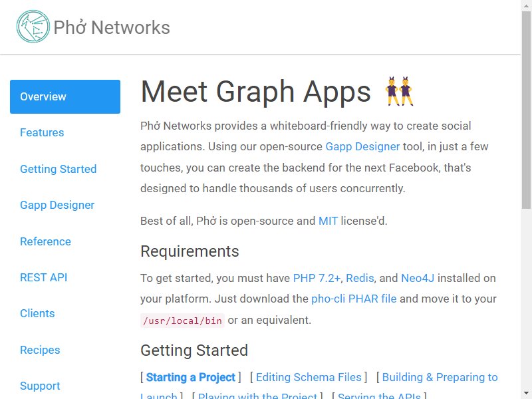532x399 pixels.
Task: Click the PHP 7.2+ requirement link
Action: tap(317, 278)
